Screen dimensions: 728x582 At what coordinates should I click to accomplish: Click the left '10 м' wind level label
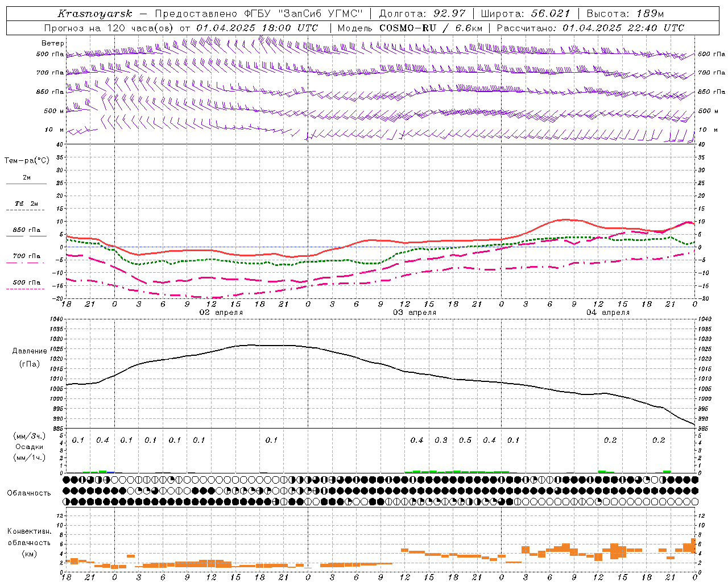click(x=55, y=130)
